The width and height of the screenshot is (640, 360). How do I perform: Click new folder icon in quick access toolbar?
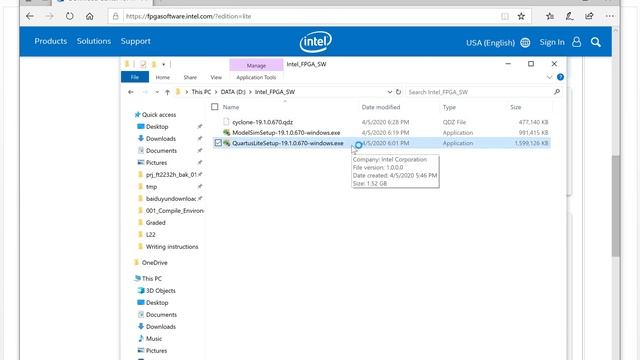tap(154, 64)
